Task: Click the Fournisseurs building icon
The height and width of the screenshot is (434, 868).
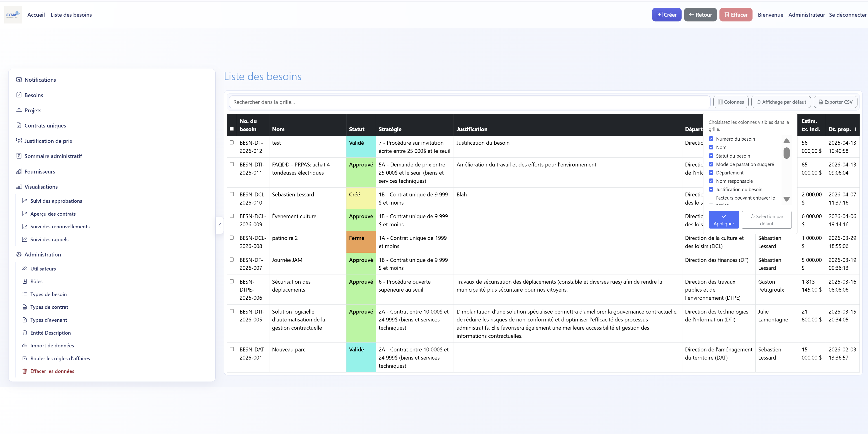Action: tap(19, 171)
